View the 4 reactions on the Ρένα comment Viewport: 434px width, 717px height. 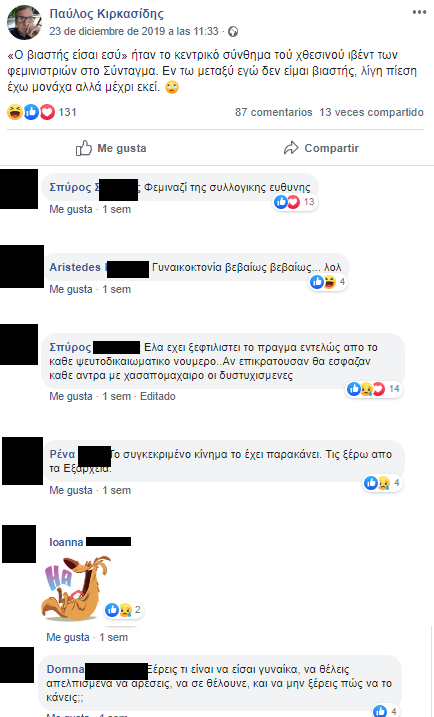(x=383, y=483)
